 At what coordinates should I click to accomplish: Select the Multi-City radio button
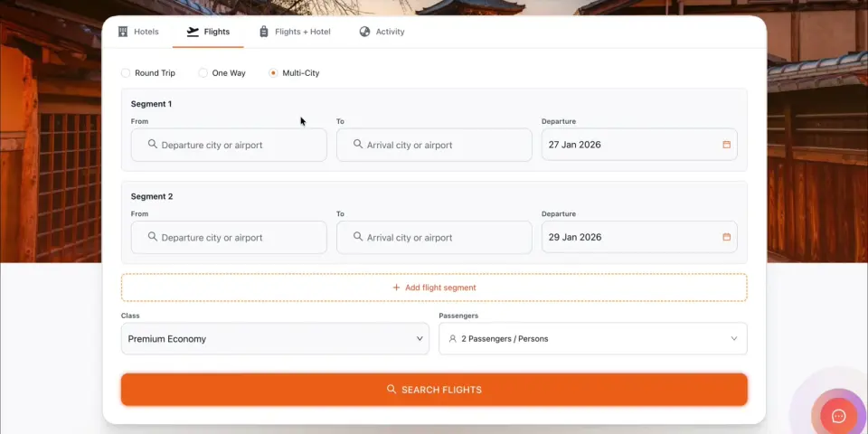[x=273, y=73]
